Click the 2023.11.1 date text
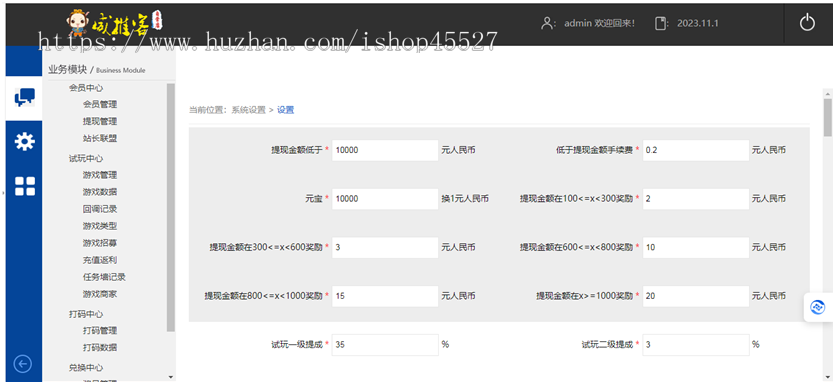 coord(698,23)
